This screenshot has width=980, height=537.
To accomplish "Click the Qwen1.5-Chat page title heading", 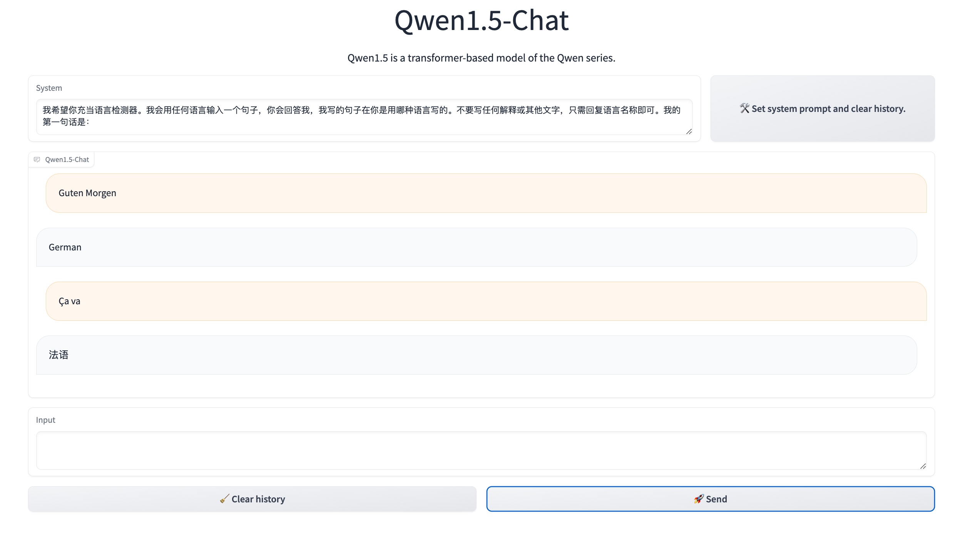I will 481,20.
